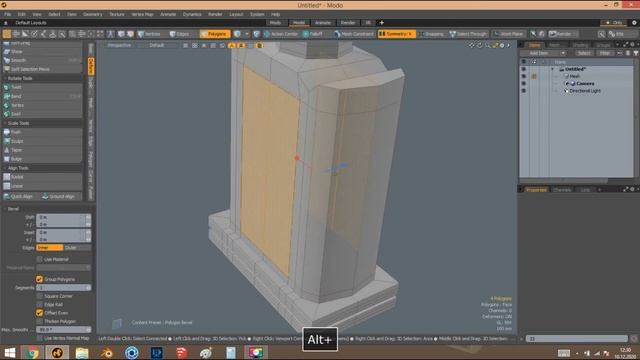Uncheck Group Polygons checkbox
This screenshot has width=640, height=360.
40,279
